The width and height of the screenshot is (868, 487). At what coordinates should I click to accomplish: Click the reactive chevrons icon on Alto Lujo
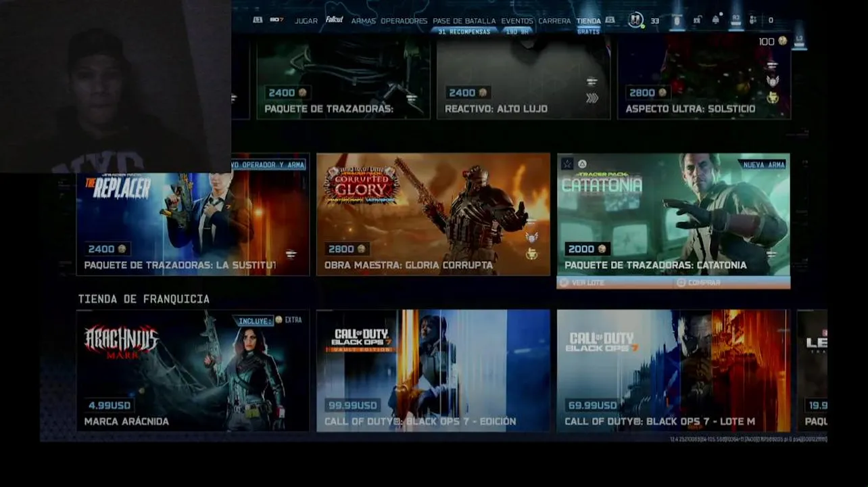pyautogui.click(x=592, y=98)
